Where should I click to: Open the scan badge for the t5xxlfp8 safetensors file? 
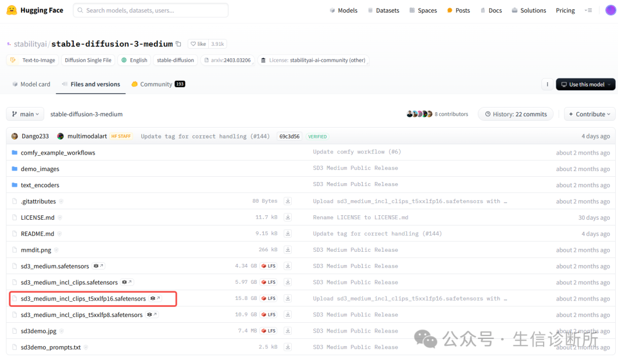[152, 314]
